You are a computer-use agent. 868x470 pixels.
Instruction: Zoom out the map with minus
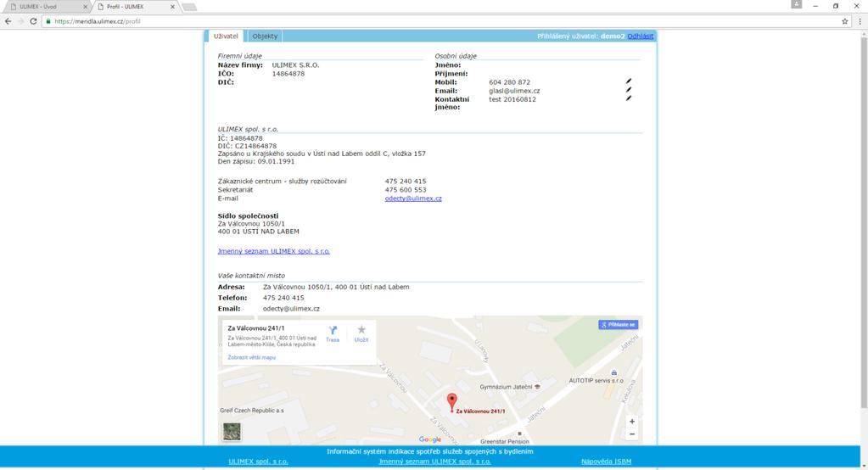click(x=632, y=434)
